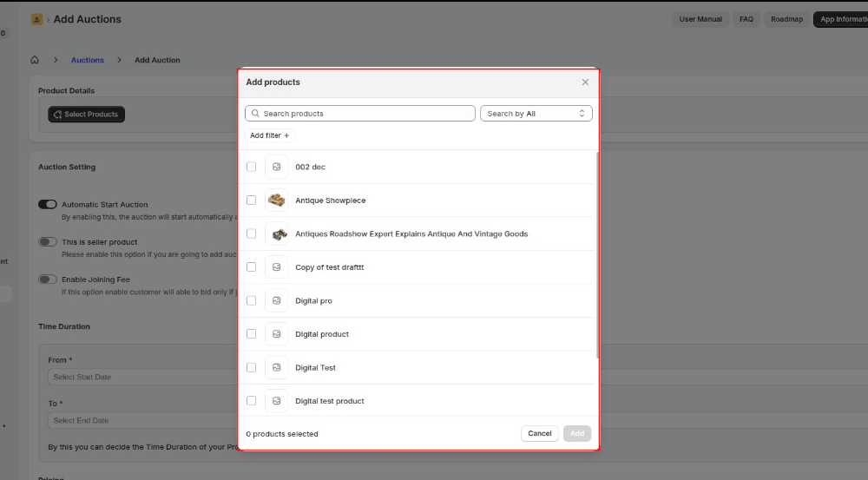Click the product list scrollbar
The width and height of the screenshot is (868, 480).
[597, 254]
